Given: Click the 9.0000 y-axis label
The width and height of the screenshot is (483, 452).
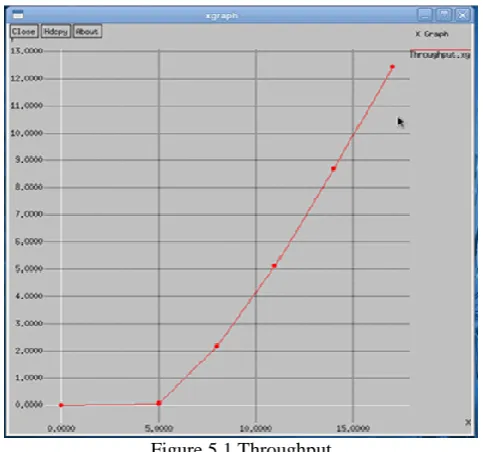Looking at the screenshot, I should click(29, 160).
